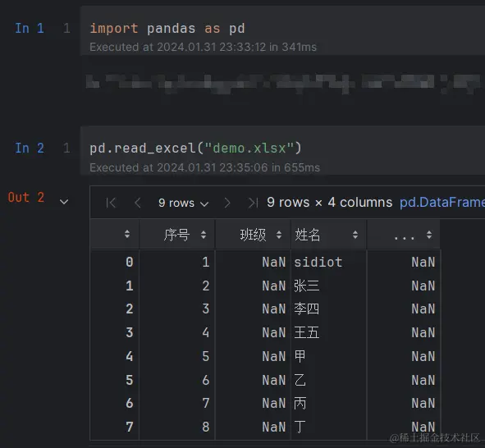
Task: Click the 序号 column header
Action: [176, 235]
